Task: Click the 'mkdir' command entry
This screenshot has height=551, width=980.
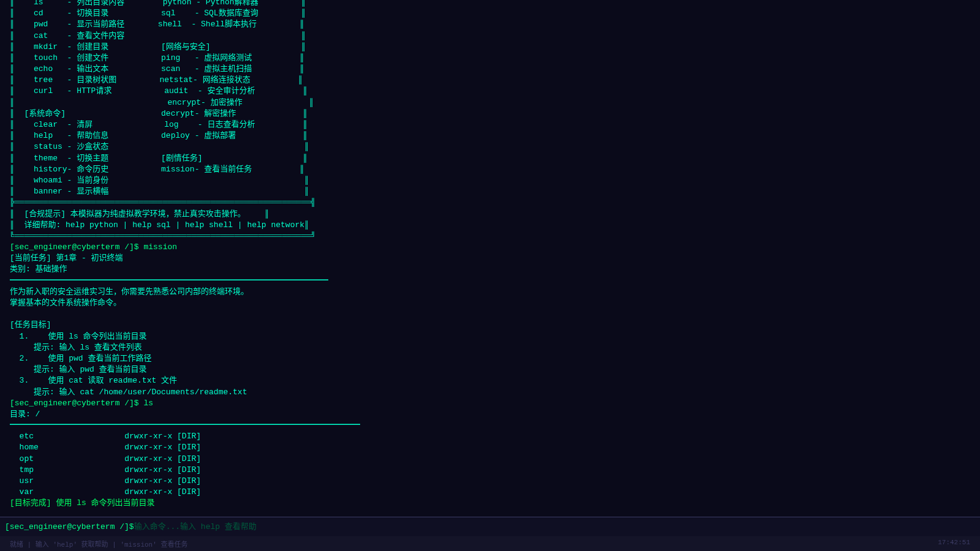Action: click(71, 47)
